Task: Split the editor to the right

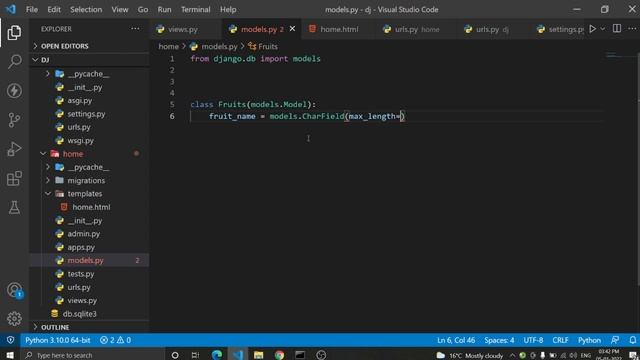Action: tap(617, 29)
